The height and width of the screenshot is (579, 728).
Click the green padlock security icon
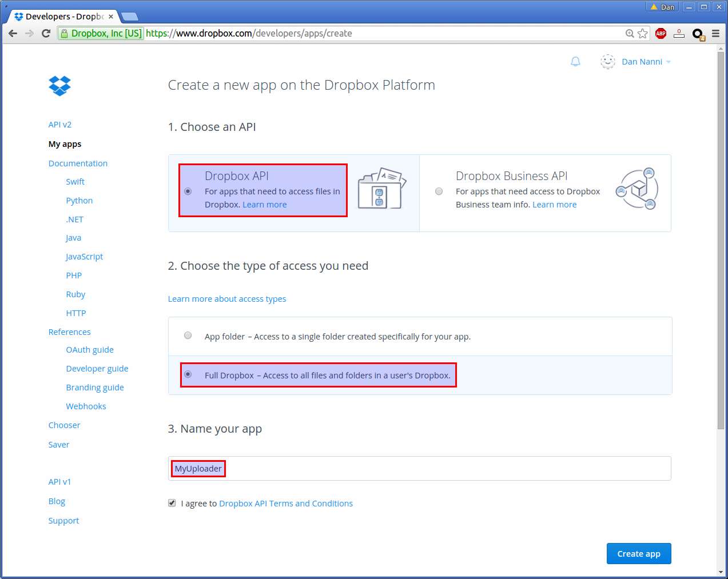pos(64,33)
